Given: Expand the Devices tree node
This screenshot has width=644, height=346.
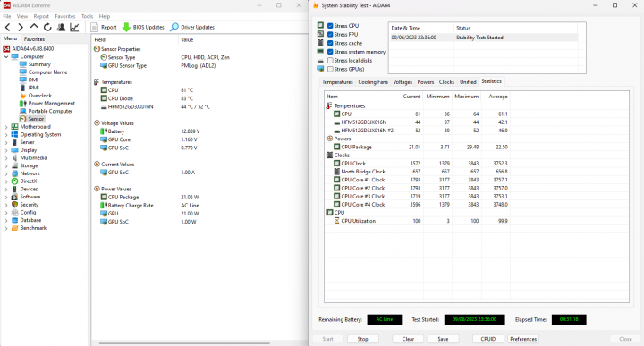Looking at the screenshot, I should click(6, 190).
